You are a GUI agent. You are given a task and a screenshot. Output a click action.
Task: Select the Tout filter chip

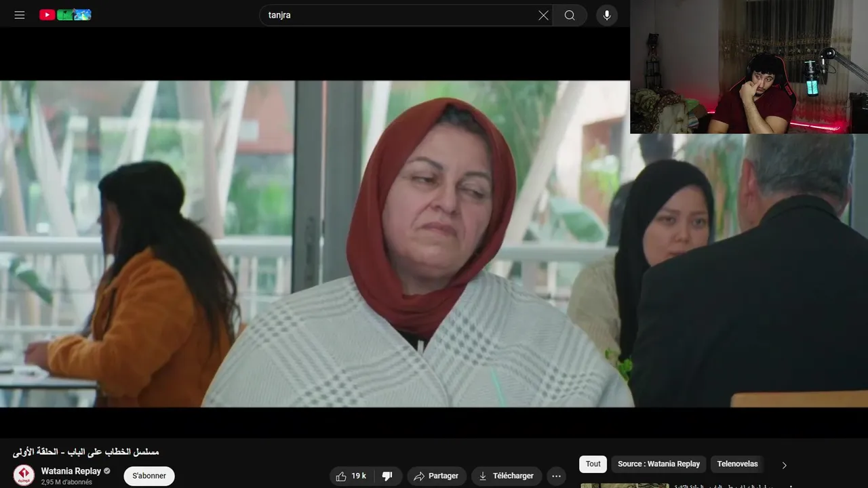593,464
